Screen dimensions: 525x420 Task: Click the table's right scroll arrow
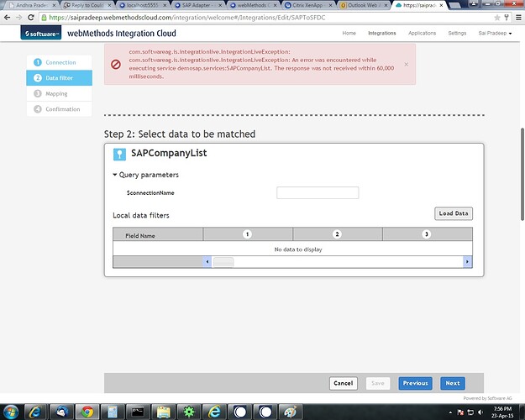point(467,261)
